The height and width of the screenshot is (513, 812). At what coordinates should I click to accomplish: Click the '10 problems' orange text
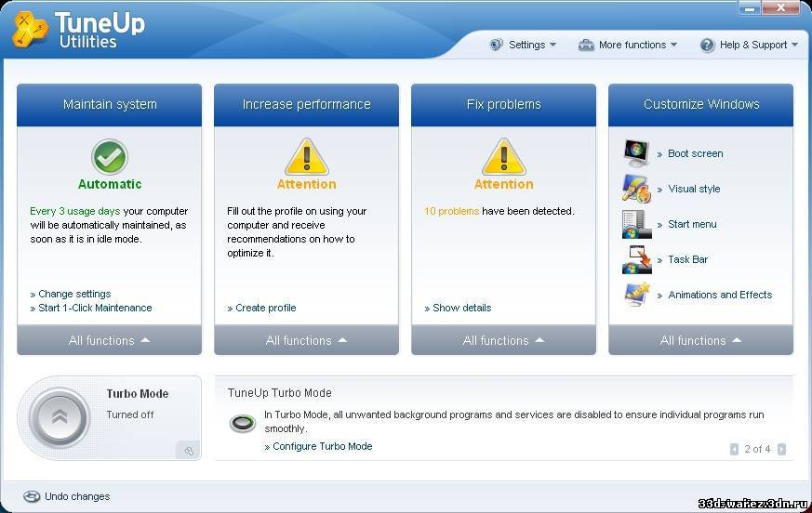(x=451, y=211)
